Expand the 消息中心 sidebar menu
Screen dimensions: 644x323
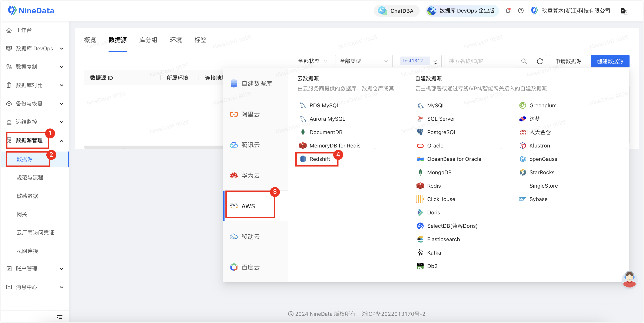tap(35, 287)
